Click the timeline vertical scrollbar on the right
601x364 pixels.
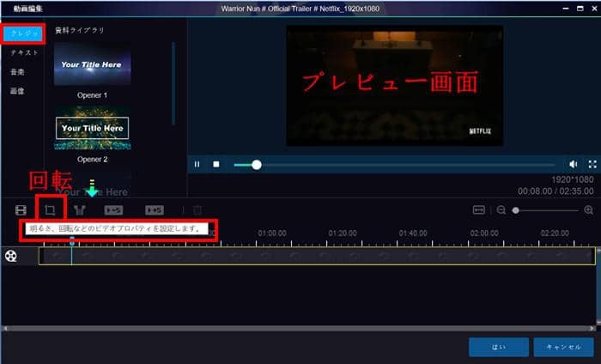click(x=598, y=286)
